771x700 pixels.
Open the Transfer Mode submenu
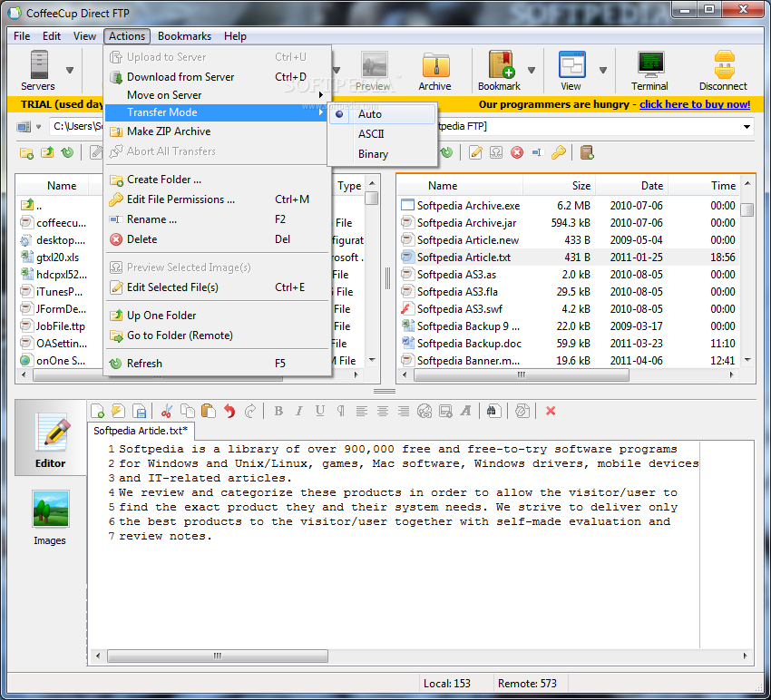pos(217,112)
